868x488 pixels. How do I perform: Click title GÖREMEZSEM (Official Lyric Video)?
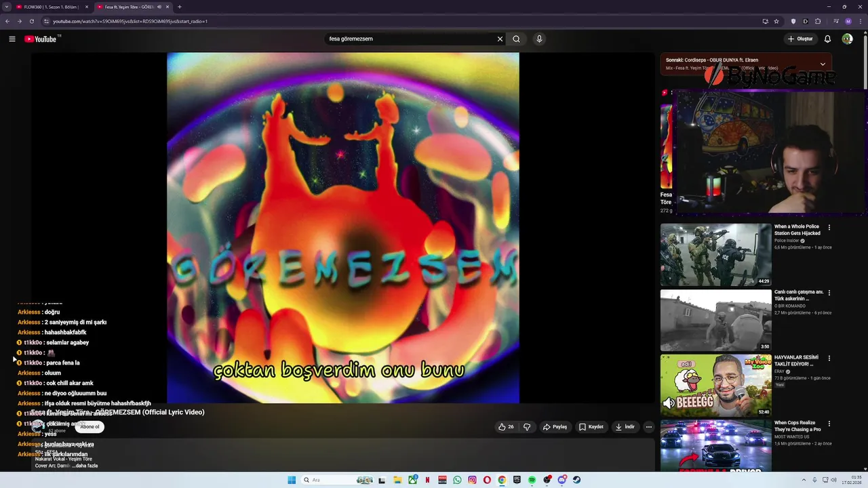tap(149, 412)
